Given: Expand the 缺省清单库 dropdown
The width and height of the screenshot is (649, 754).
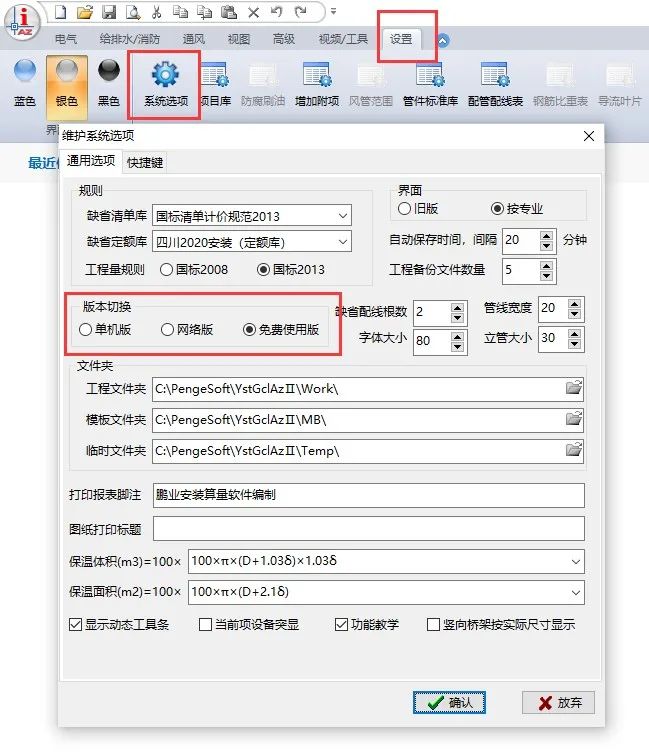Looking at the screenshot, I should [x=342, y=216].
